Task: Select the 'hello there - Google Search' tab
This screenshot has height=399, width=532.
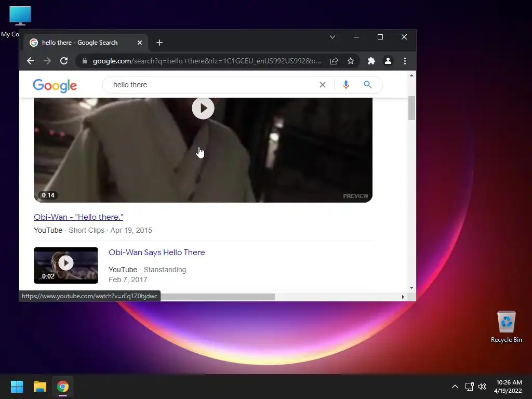Action: click(x=86, y=43)
